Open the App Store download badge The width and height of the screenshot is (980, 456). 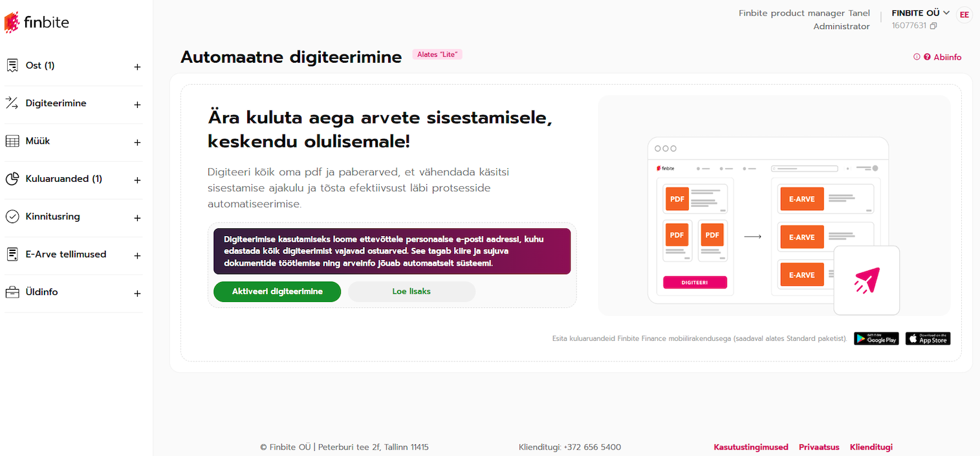928,338
